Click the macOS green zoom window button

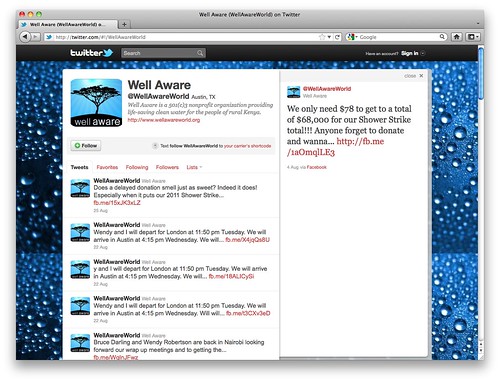[39, 14]
